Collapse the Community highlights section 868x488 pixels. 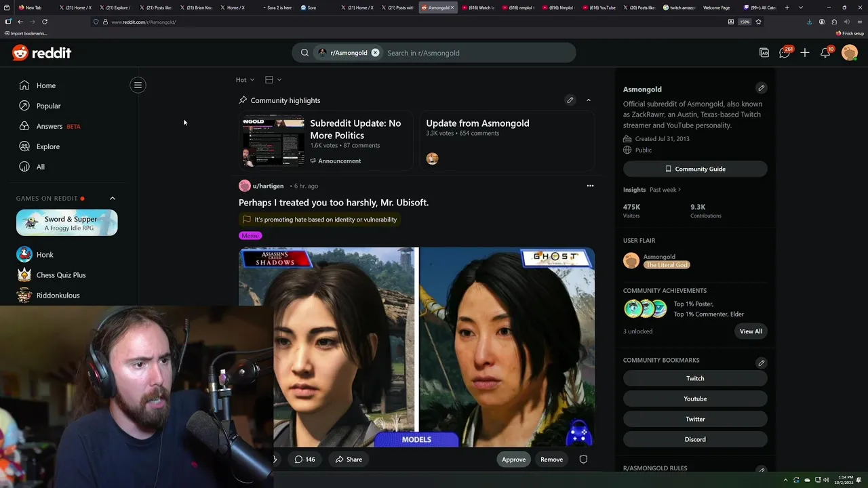click(x=588, y=100)
